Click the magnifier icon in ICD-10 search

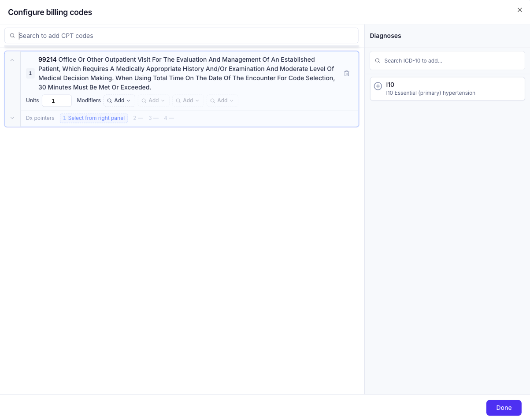point(378,61)
